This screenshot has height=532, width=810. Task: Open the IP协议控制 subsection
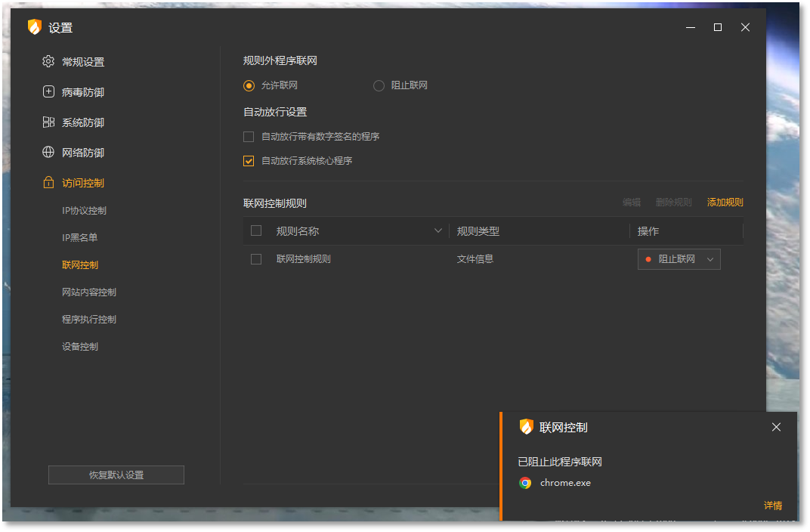(84, 211)
